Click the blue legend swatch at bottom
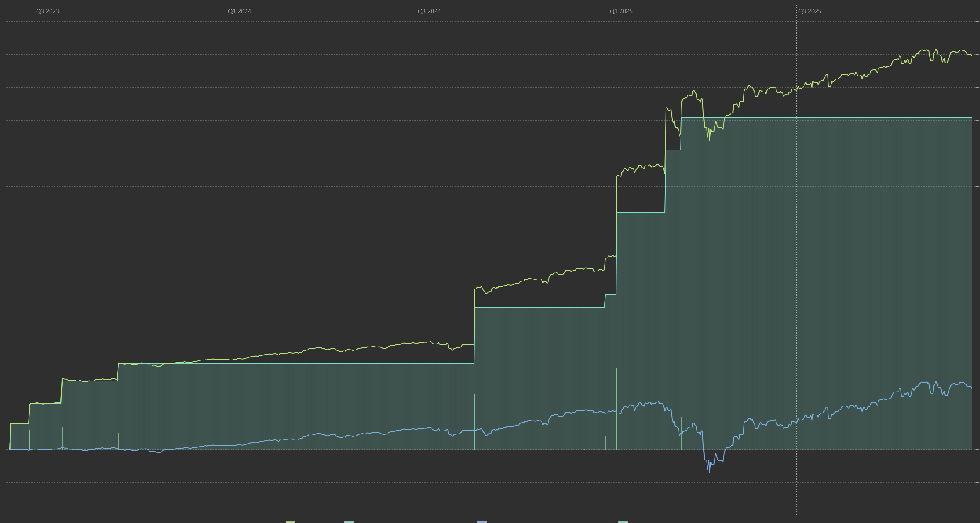The image size is (980, 523). (x=482, y=521)
